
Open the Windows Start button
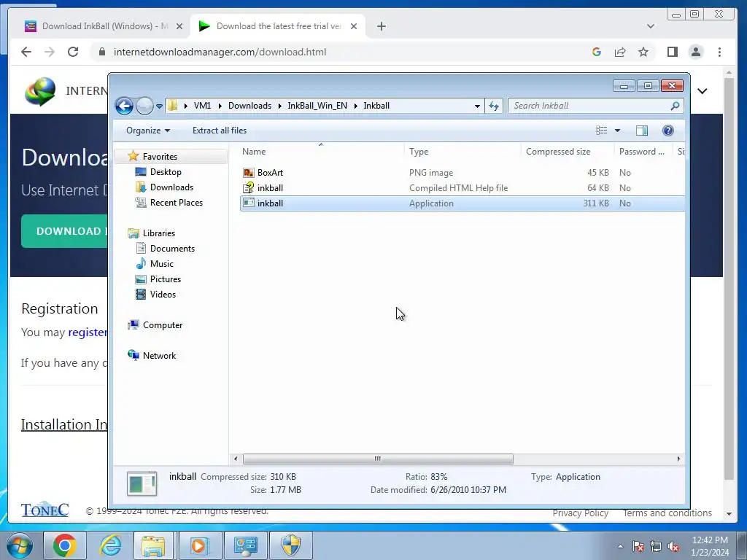coord(20,545)
